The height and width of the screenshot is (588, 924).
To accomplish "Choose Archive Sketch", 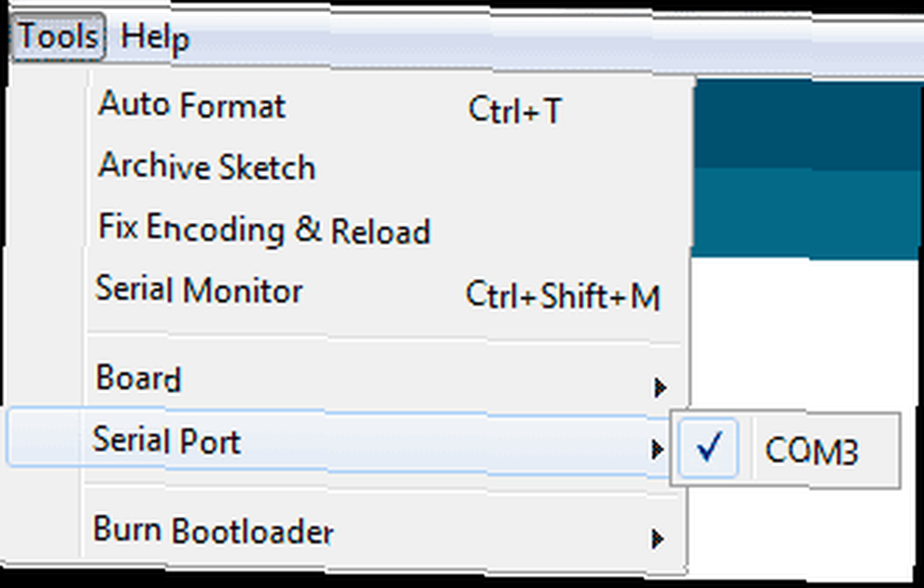I will (x=207, y=167).
